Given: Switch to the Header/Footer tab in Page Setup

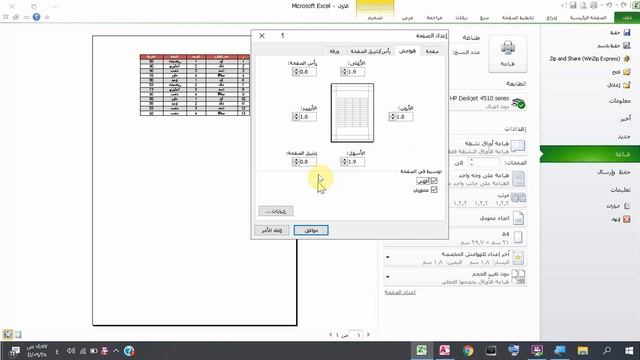Looking at the screenshot, I should [x=370, y=51].
